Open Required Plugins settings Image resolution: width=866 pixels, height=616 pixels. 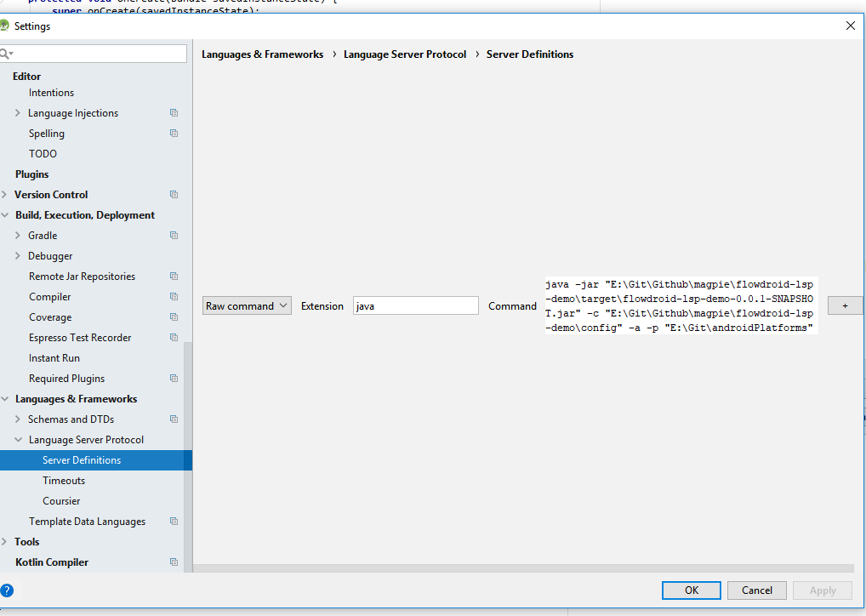(67, 379)
